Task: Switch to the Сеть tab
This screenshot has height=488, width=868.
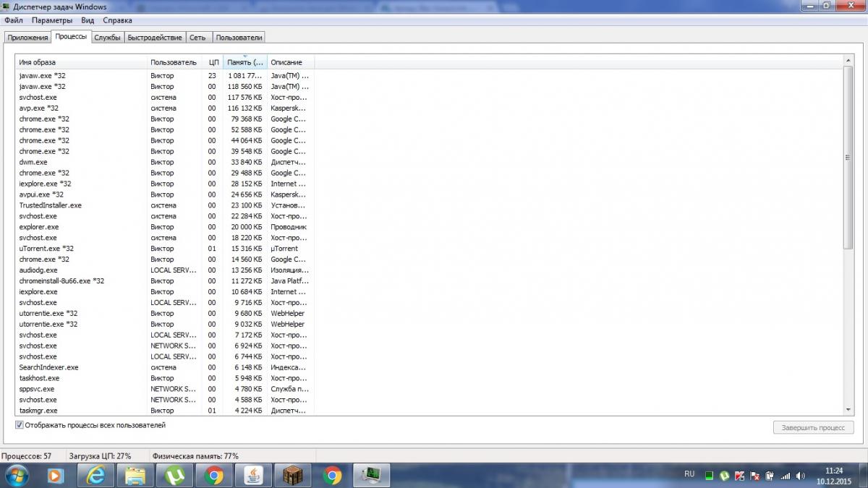Action: point(197,37)
